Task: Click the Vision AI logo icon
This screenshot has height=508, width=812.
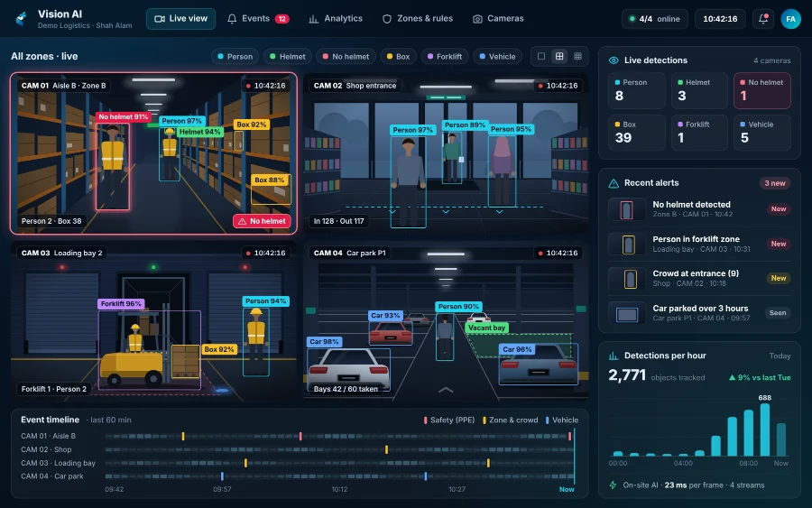Action: (x=22, y=19)
